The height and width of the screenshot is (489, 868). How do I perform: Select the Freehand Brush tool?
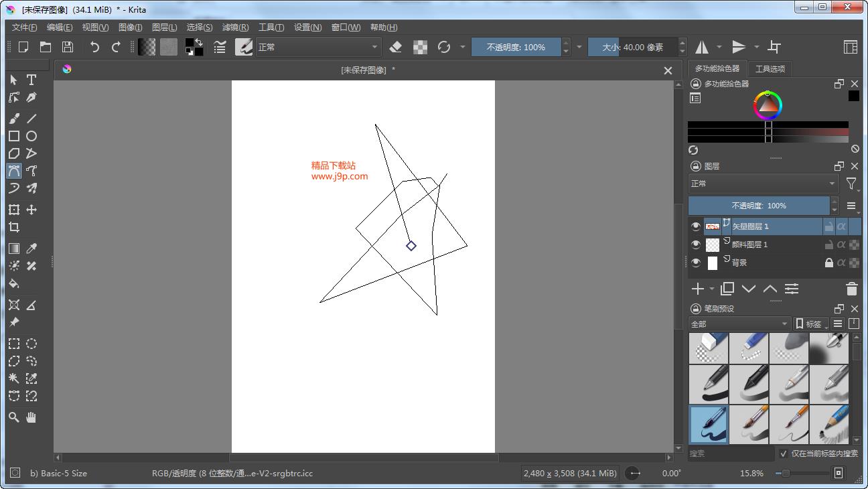pyautogui.click(x=14, y=119)
